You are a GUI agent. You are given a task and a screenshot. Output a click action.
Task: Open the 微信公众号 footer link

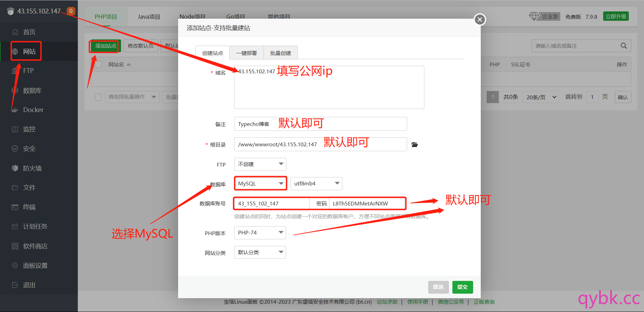coord(451,302)
